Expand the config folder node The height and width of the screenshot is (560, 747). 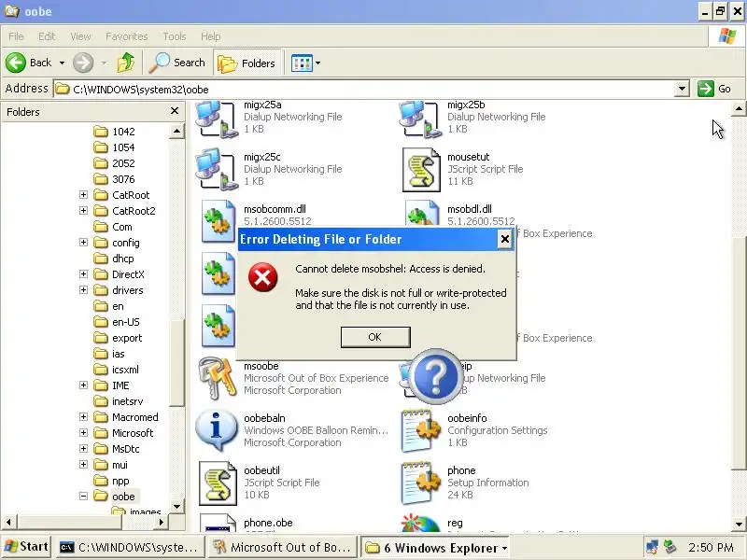83,243
